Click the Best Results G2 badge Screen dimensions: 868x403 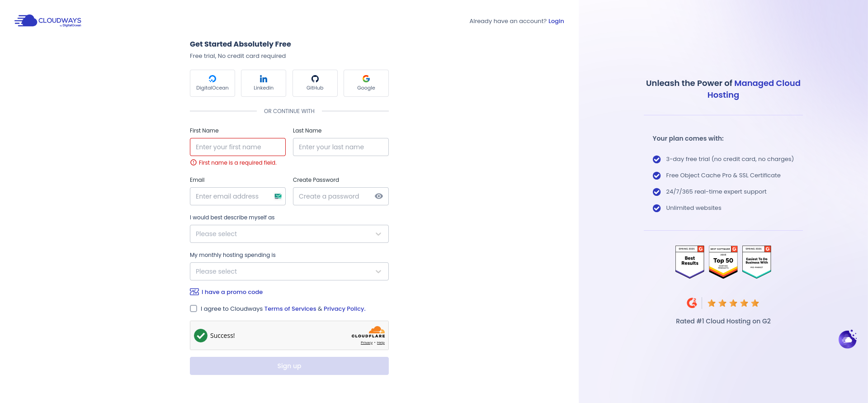pyautogui.click(x=690, y=262)
